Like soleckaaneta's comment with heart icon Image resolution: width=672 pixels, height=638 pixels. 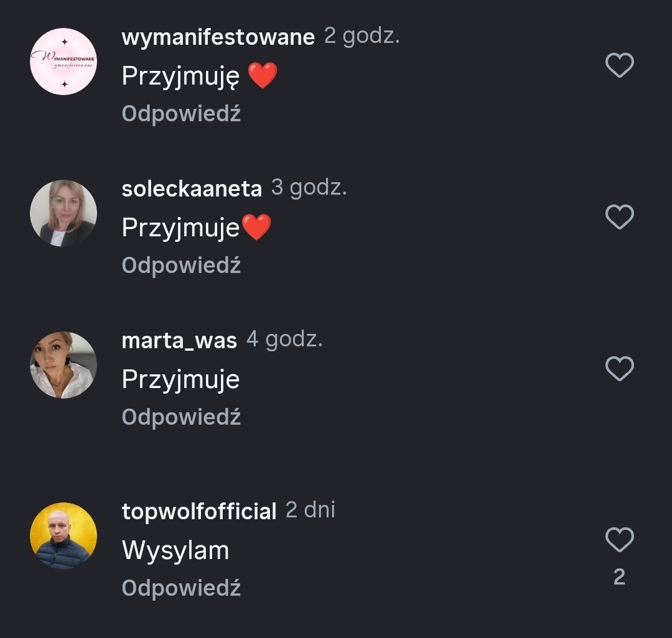pos(619,217)
